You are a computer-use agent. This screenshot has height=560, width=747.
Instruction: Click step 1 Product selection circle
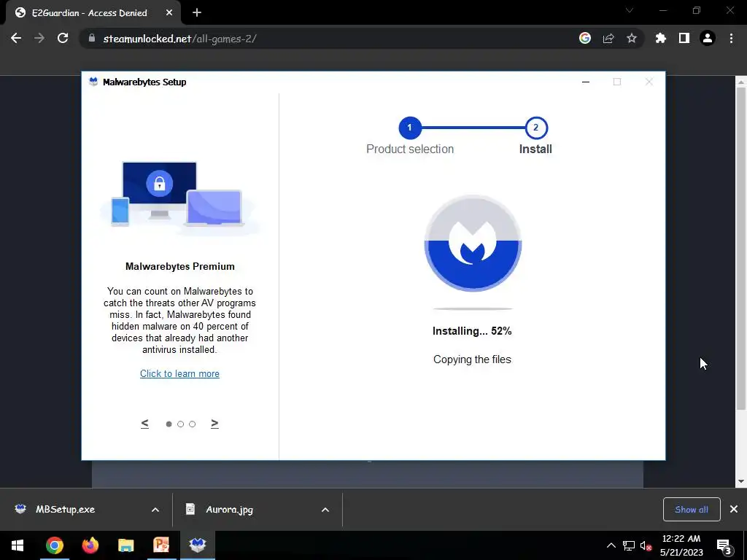click(410, 128)
